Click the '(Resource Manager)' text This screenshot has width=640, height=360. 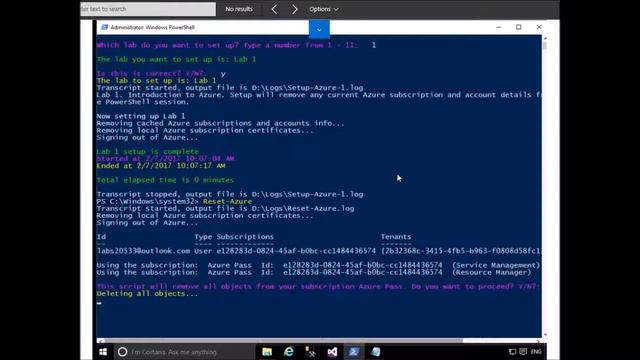point(491,272)
